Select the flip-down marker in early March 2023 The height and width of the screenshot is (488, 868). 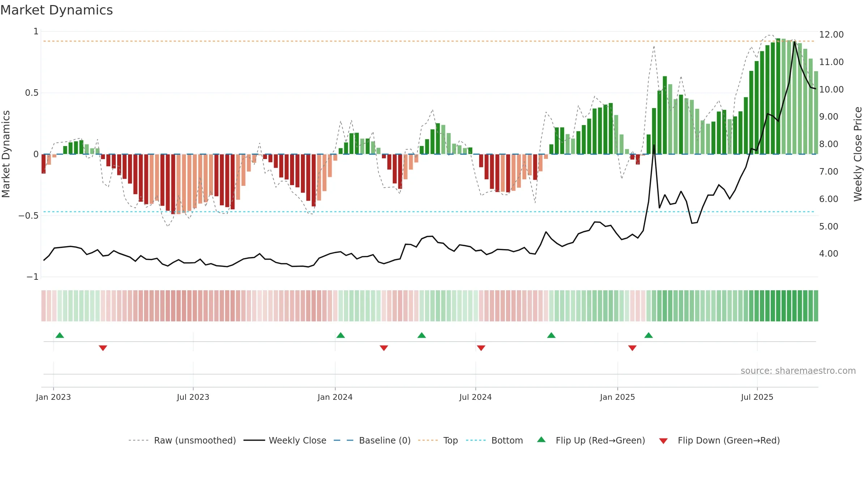point(103,348)
